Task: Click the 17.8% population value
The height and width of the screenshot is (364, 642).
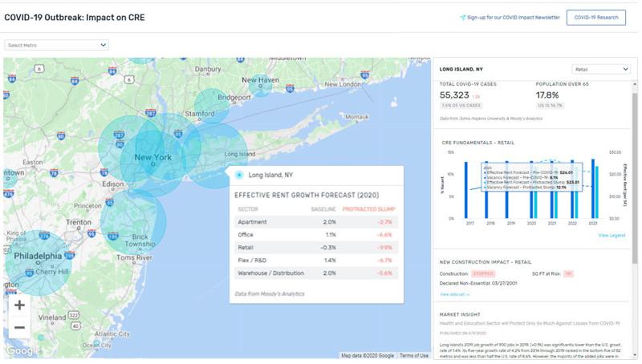Action: point(547,95)
